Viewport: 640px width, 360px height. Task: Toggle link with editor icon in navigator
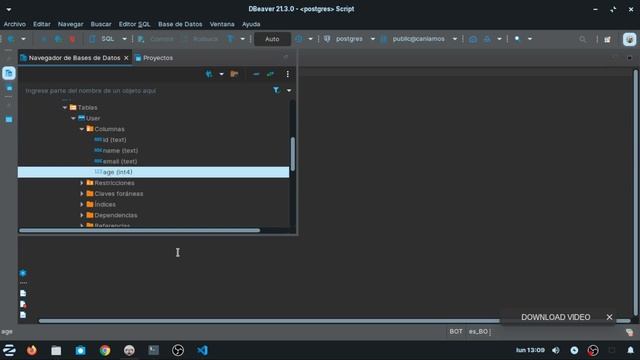pyautogui.click(x=270, y=74)
